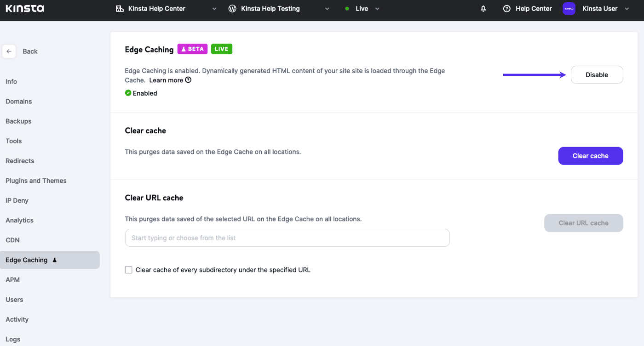This screenshot has width=644, height=346.
Task: Click the Clear URL cache button
Action: [584, 223]
